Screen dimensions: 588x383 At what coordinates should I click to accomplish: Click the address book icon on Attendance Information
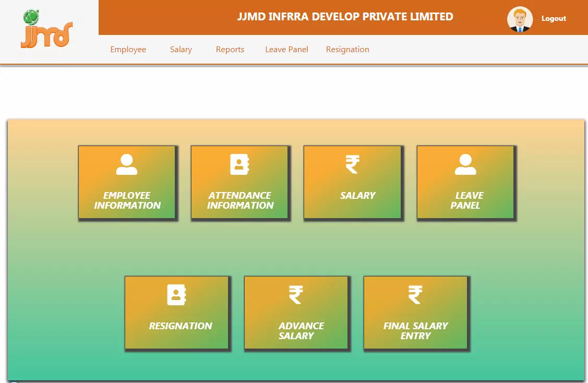click(x=239, y=164)
